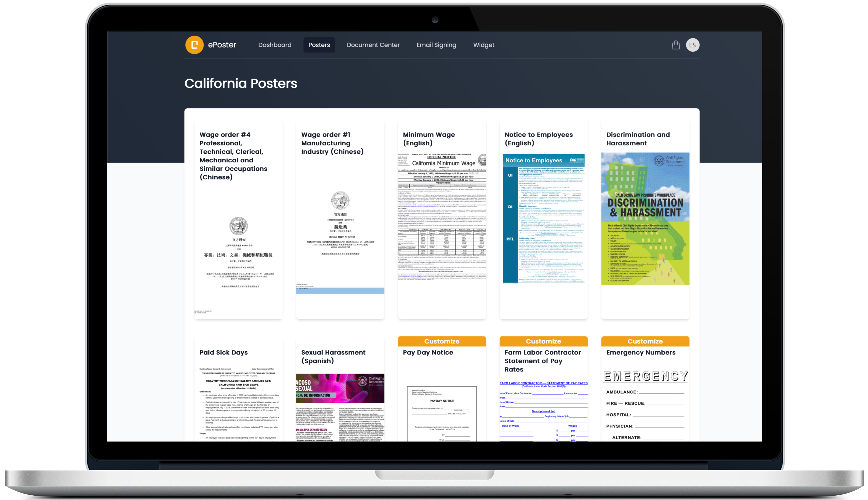
Task: Click the Emergency Numbers poster title
Action: (x=641, y=352)
